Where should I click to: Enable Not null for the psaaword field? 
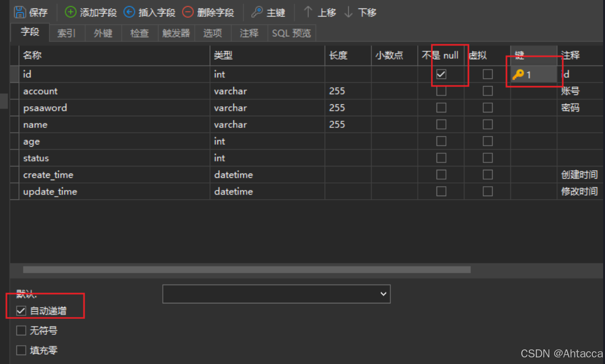441,108
